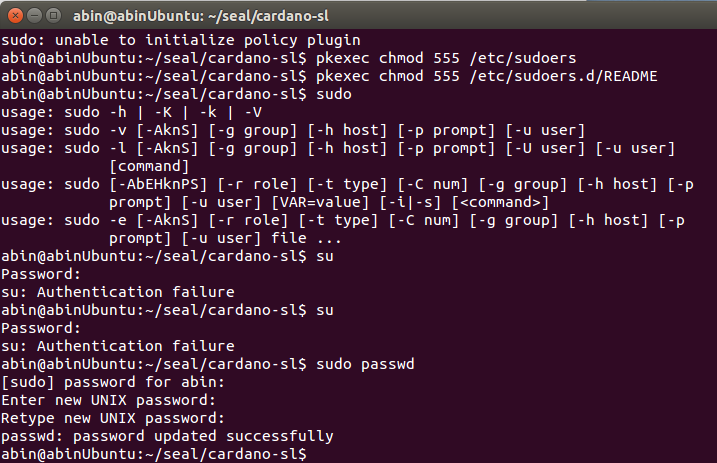This screenshot has width=717, height=463.
Task: Close the terminal window
Action: coord(13,15)
